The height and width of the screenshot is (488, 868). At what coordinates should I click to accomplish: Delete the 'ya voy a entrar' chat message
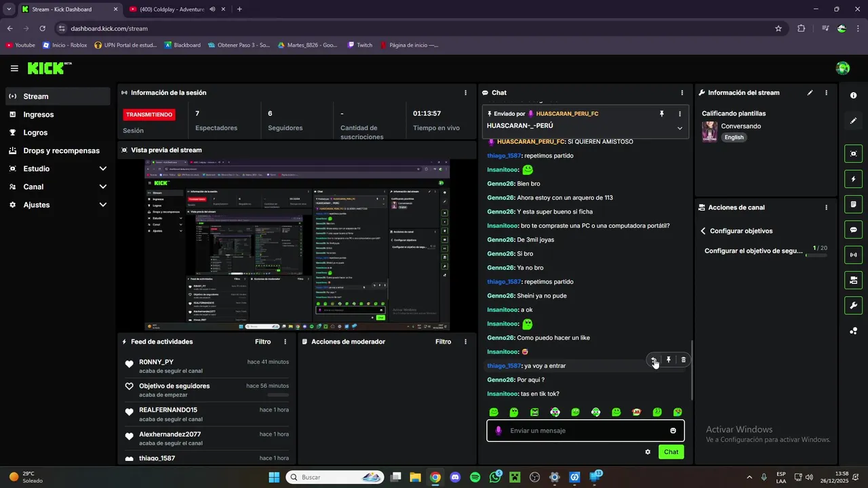684,360
